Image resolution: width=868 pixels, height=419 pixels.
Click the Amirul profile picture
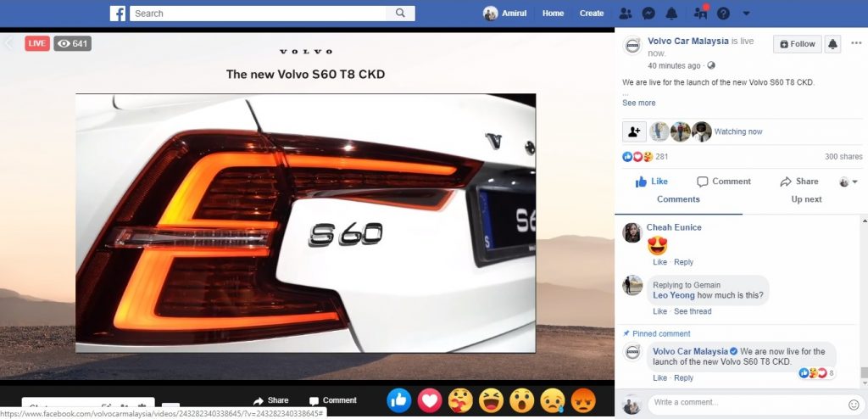coord(491,14)
